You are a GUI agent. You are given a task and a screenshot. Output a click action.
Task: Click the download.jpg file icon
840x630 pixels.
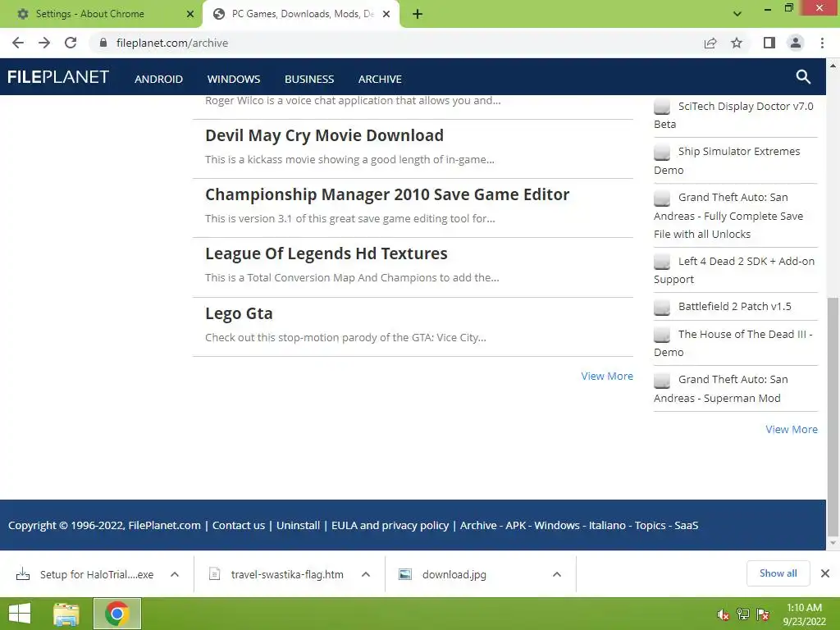tap(405, 574)
